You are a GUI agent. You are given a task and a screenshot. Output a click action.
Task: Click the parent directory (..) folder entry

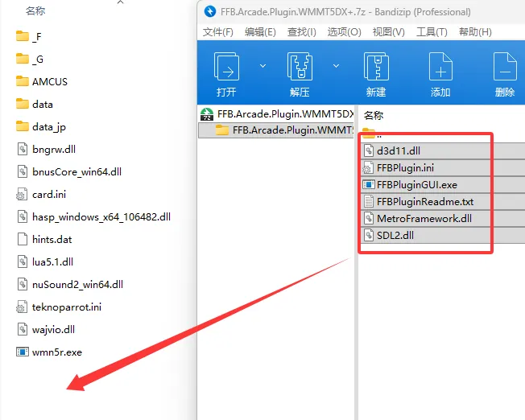point(378,134)
